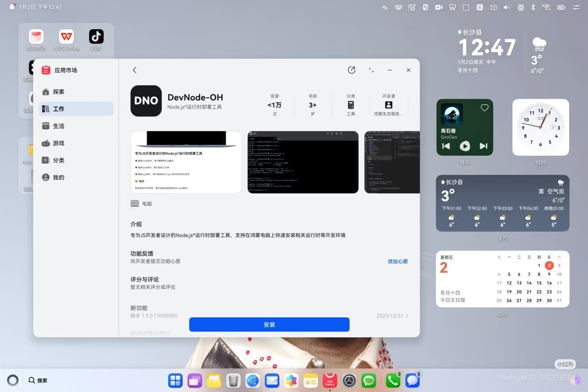Open the 抖音 desktop app
The width and height of the screenshot is (588, 392).
(x=96, y=40)
